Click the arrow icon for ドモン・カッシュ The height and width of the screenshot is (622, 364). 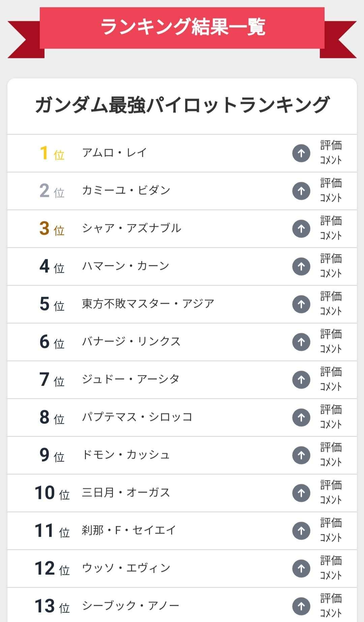(x=301, y=455)
